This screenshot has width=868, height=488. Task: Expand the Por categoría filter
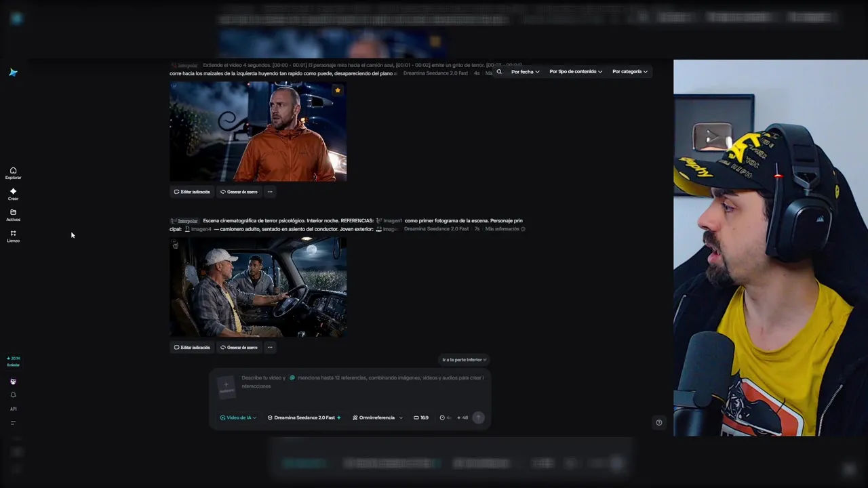(x=629, y=71)
